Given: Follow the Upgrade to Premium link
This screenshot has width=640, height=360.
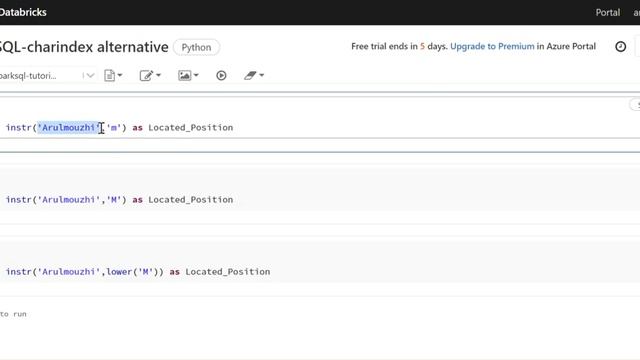Looking at the screenshot, I should [x=492, y=47].
